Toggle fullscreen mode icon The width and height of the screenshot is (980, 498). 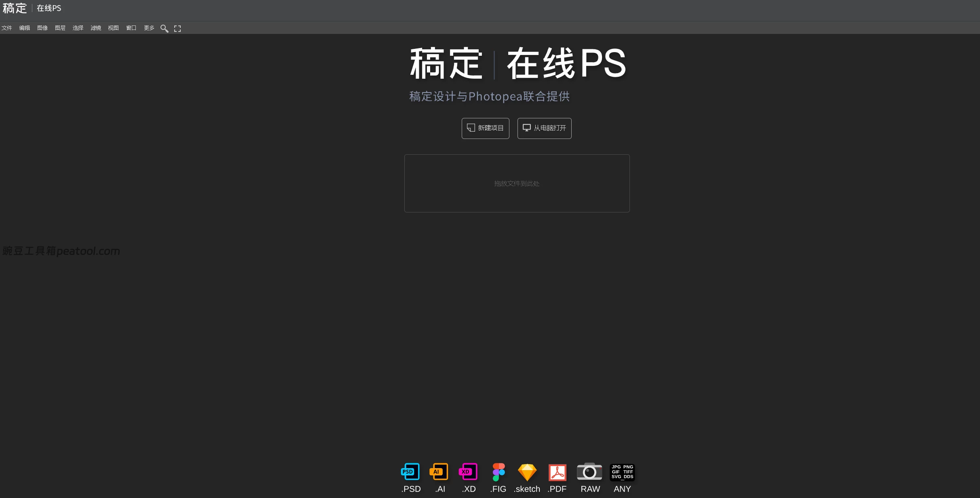tap(177, 28)
